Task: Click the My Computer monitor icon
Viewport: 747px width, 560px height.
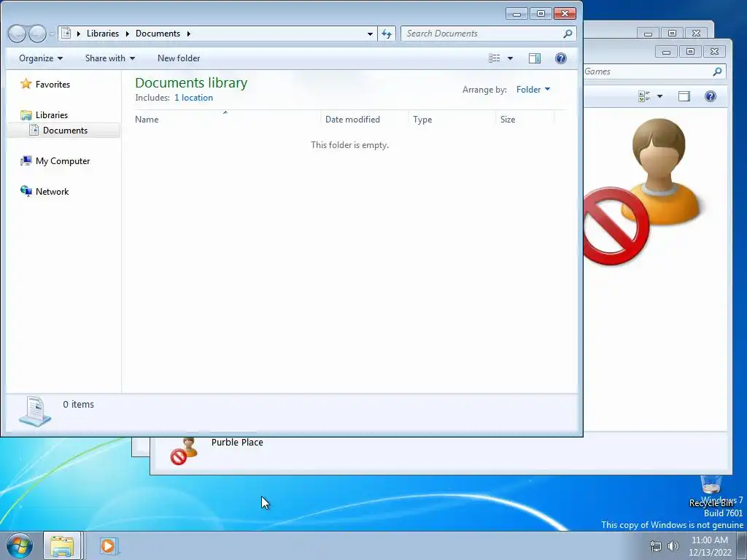Action: pos(26,161)
